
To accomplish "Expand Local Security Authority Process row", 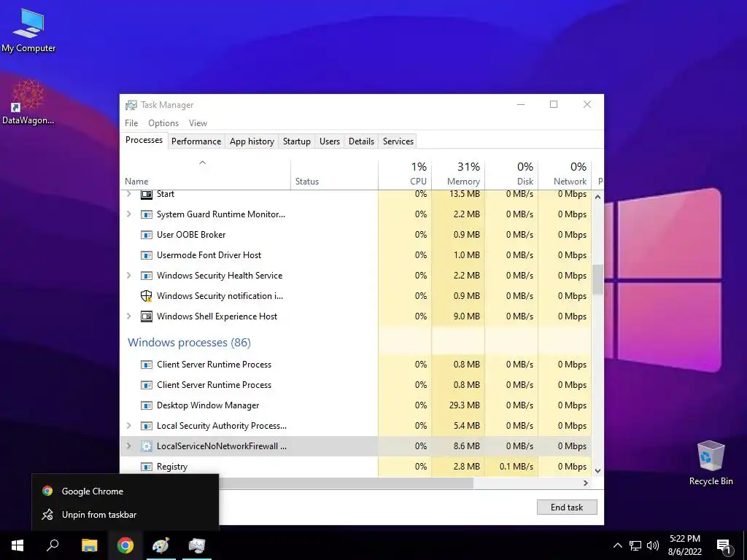I will [x=128, y=426].
